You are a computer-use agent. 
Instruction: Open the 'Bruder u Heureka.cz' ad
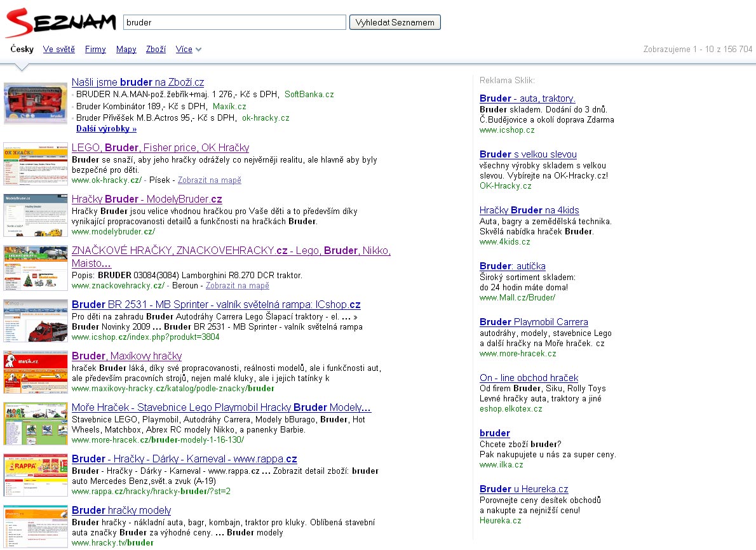524,489
